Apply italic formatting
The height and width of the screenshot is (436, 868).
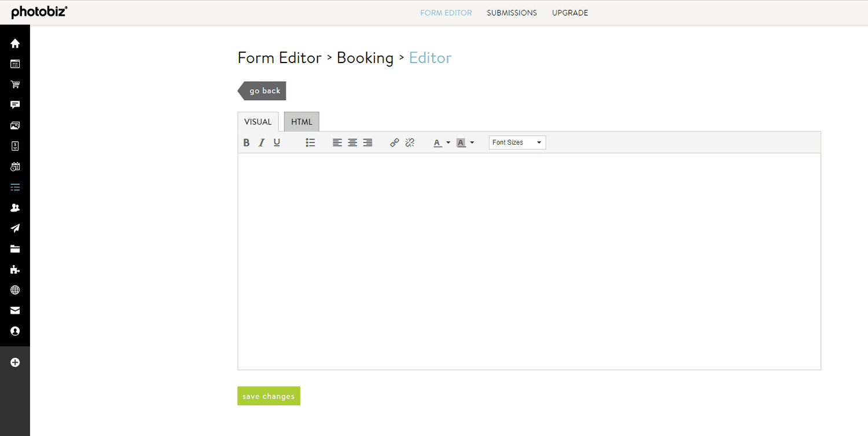click(x=262, y=142)
